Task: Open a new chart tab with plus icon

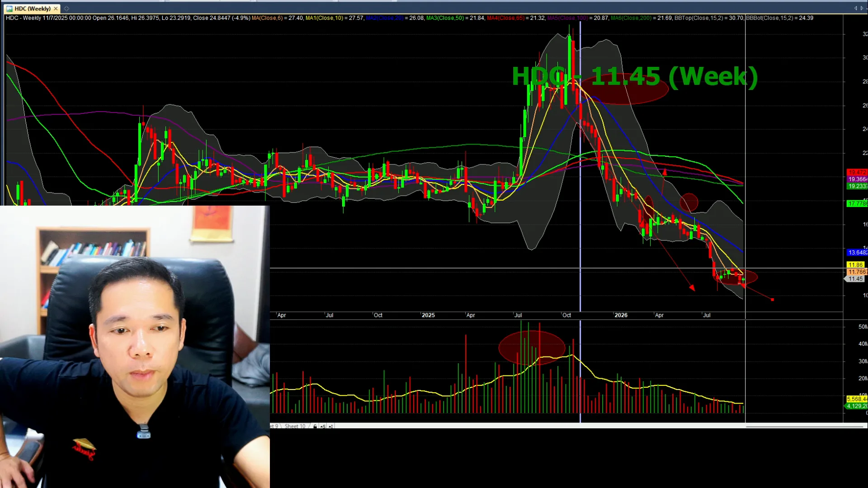Action: 66,9
